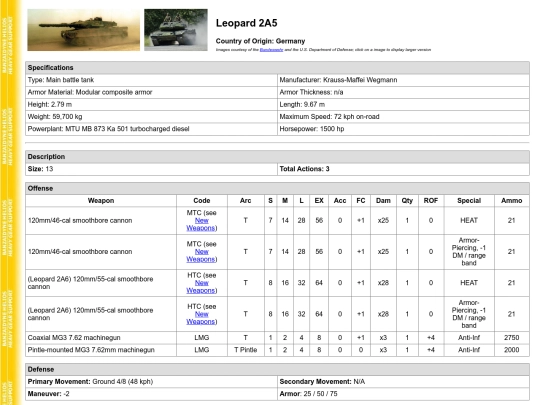Follow the Bundeswehr credit link
This screenshot has width=540, height=405.
click(271, 50)
